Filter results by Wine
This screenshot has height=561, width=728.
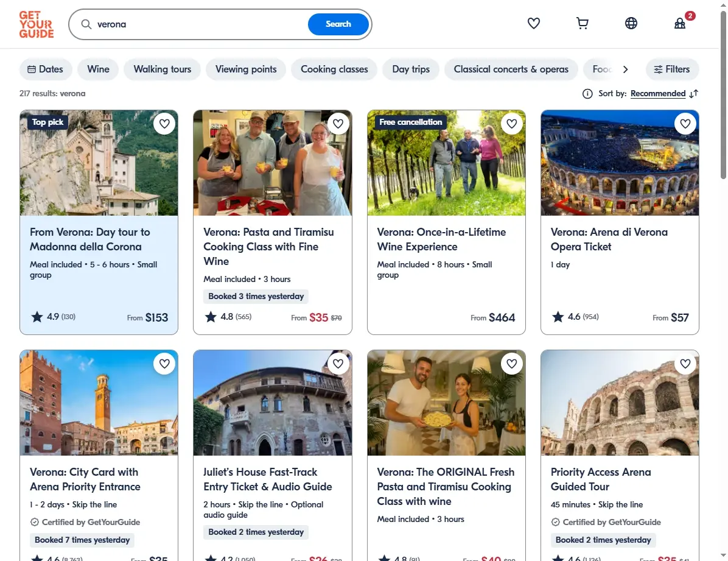pos(99,69)
